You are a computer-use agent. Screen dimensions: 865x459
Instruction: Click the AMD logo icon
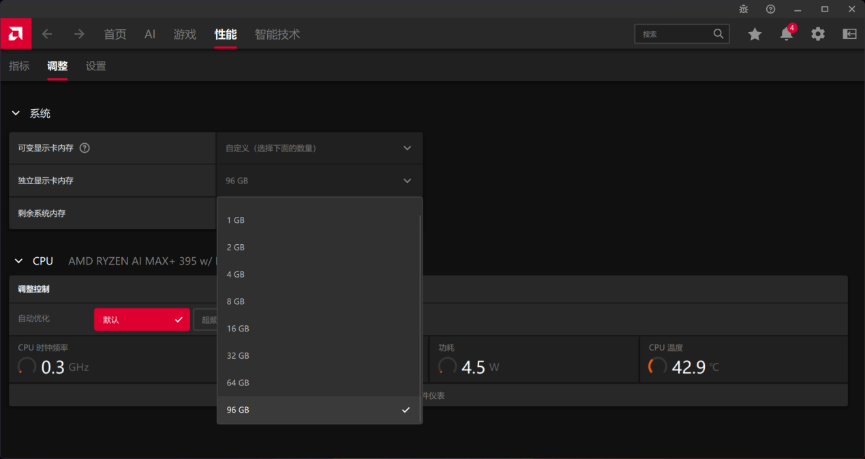[15, 34]
